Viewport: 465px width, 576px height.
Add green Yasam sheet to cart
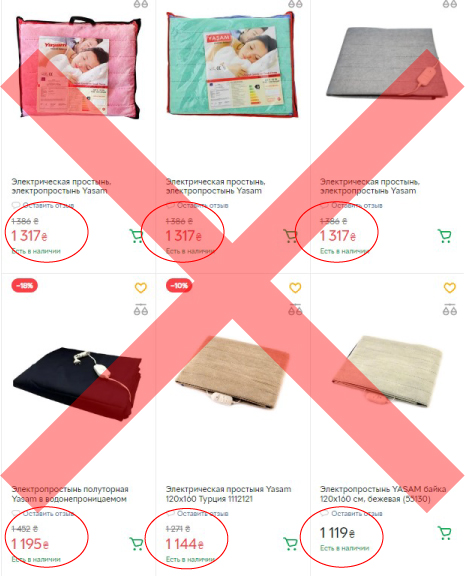pos(290,236)
